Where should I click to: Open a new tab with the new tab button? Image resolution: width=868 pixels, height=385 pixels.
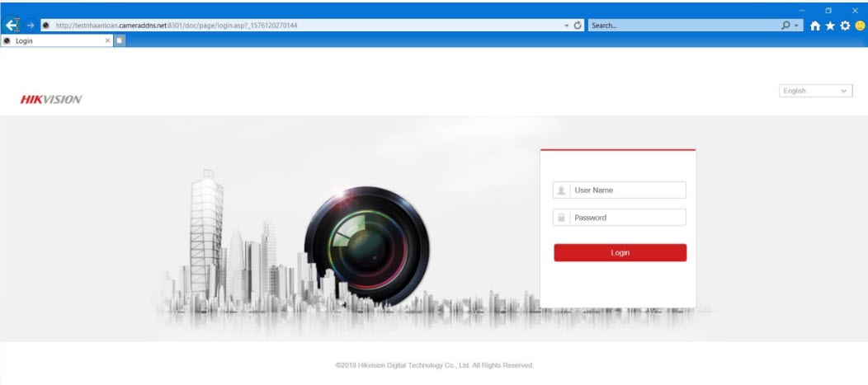point(120,40)
